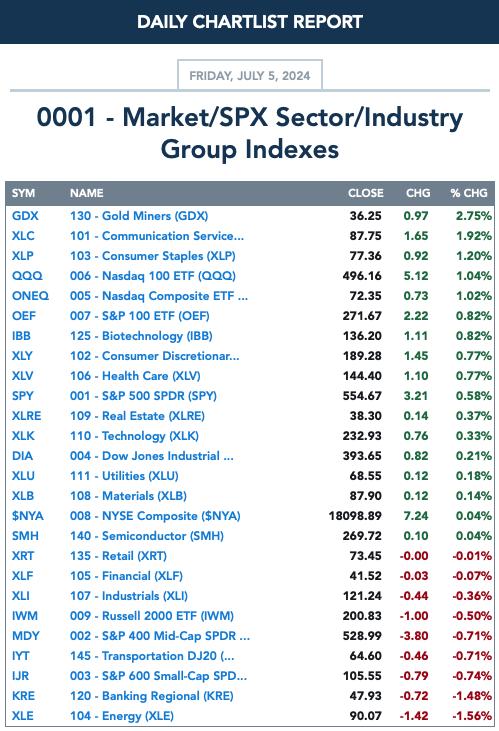
Task: Open 110 - Technology (XLK) chart
Action: click(134, 436)
